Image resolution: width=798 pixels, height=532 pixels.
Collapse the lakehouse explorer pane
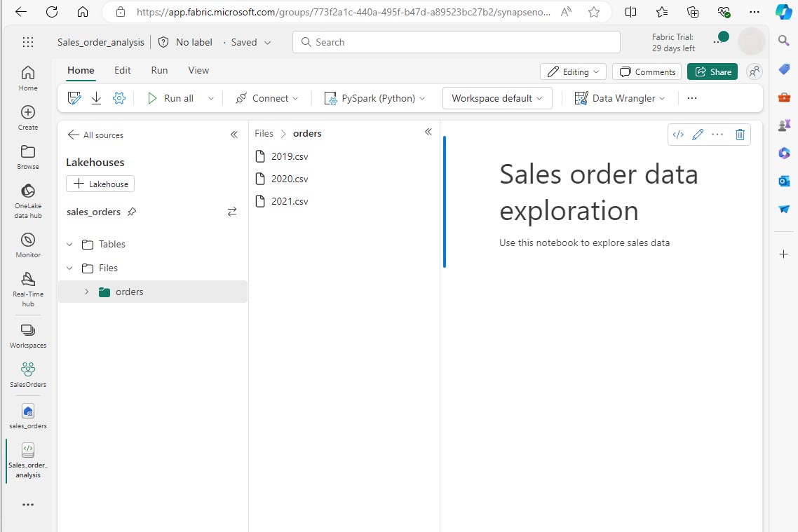[234, 135]
